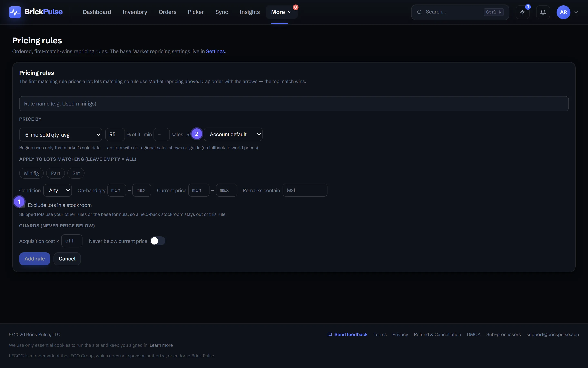This screenshot has width=588, height=368.
Task: Open the DMCA footer link
Action: [x=473, y=335]
